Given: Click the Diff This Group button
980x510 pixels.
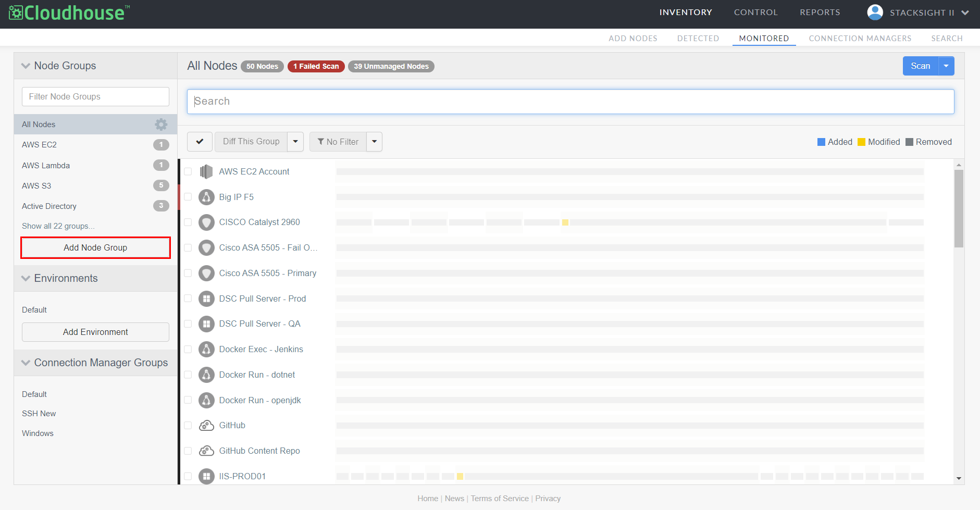Looking at the screenshot, I should coord(251,142).
